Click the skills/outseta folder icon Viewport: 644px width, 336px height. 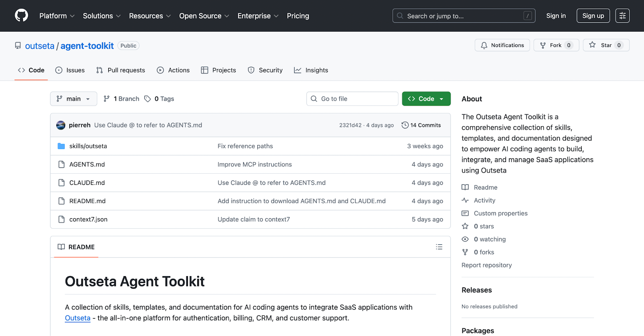(61, 146)
